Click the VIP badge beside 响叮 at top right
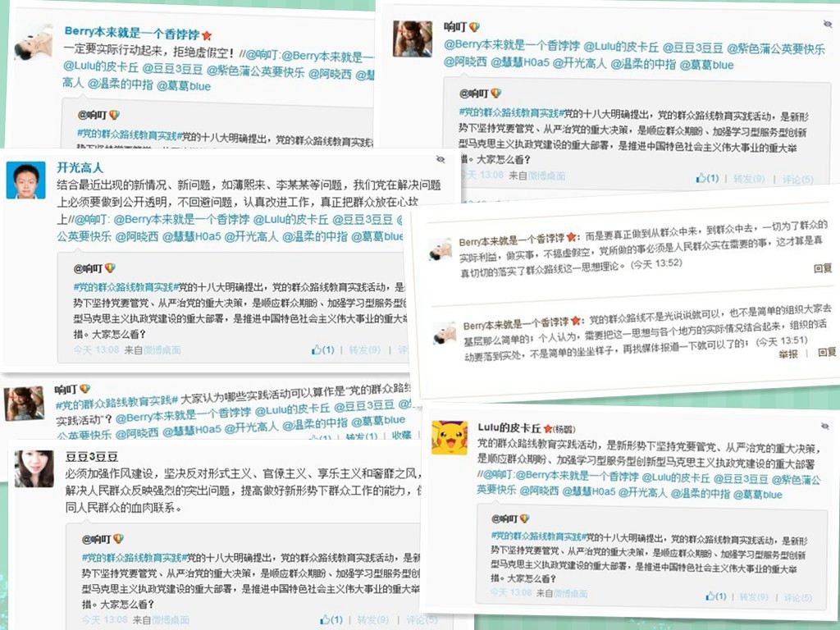Image resolution: width=840 pixels, height=630 pixels. click(475, 27)
